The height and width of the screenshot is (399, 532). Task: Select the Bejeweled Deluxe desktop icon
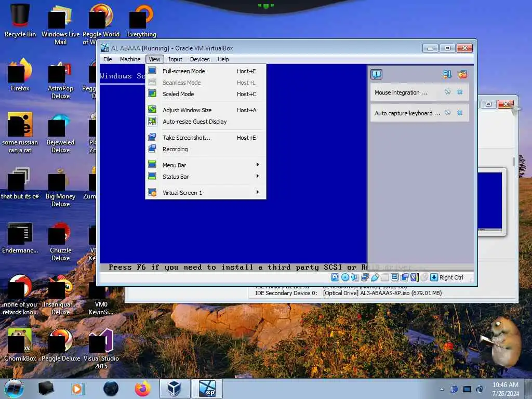click(60, 133)
